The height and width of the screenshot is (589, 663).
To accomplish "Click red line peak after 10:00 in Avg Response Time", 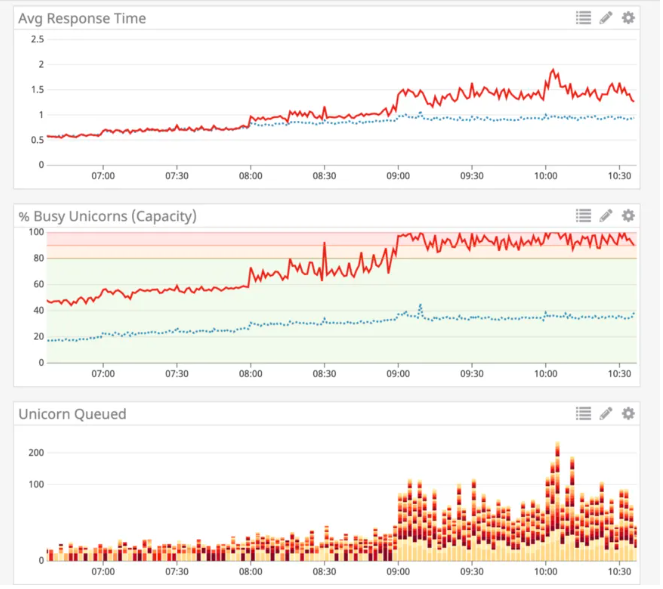I will 552,71.
